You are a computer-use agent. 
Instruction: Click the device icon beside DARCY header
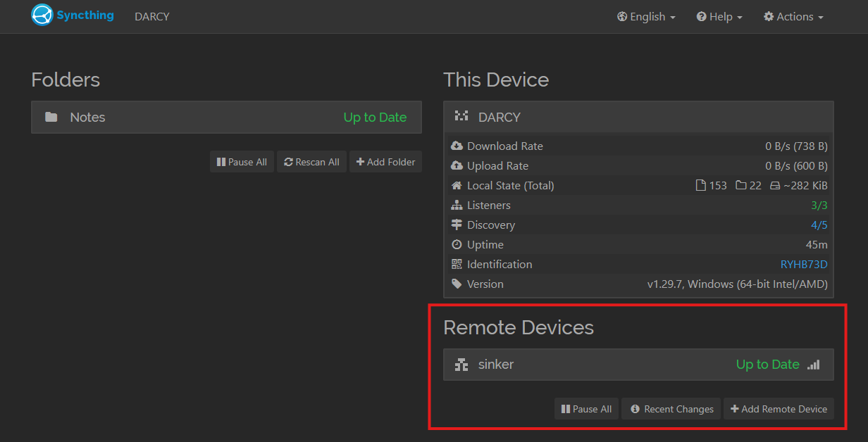pos(461,117)
